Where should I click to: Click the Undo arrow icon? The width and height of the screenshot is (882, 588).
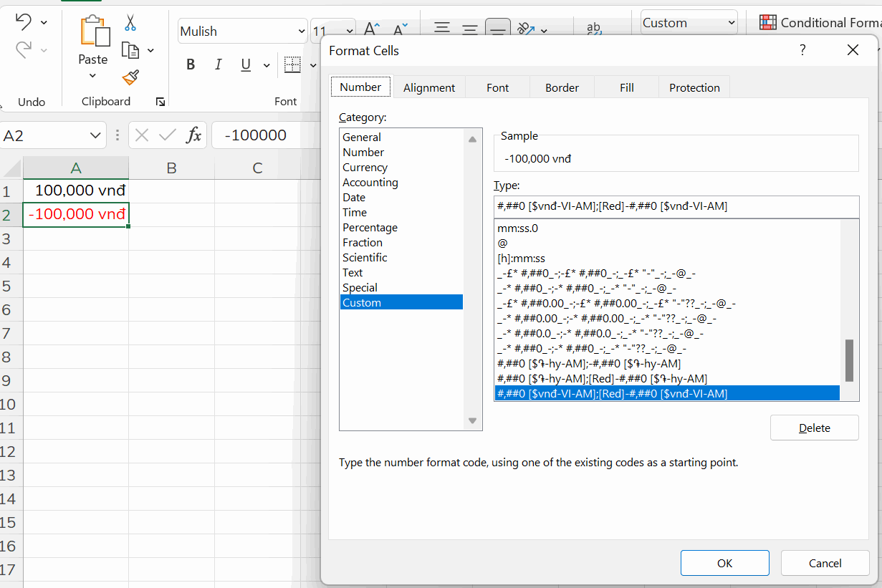(x=24, y=22)
